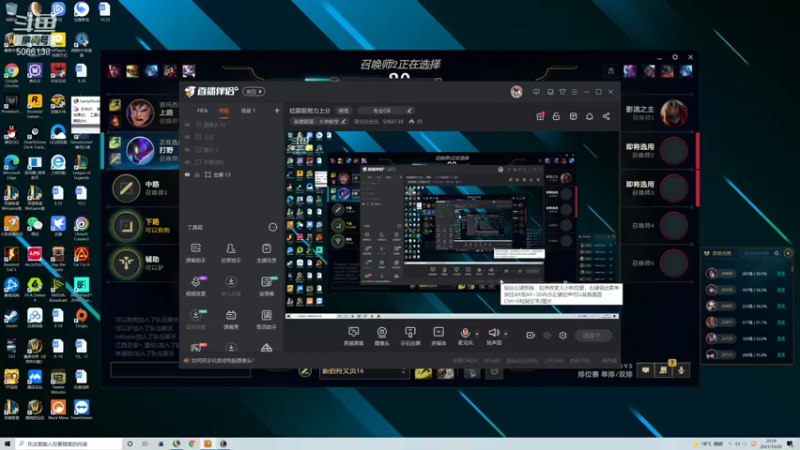Open TeamViewer desktop icon
This screenshot has height=450, width=800.
click(x=81, y=410)
